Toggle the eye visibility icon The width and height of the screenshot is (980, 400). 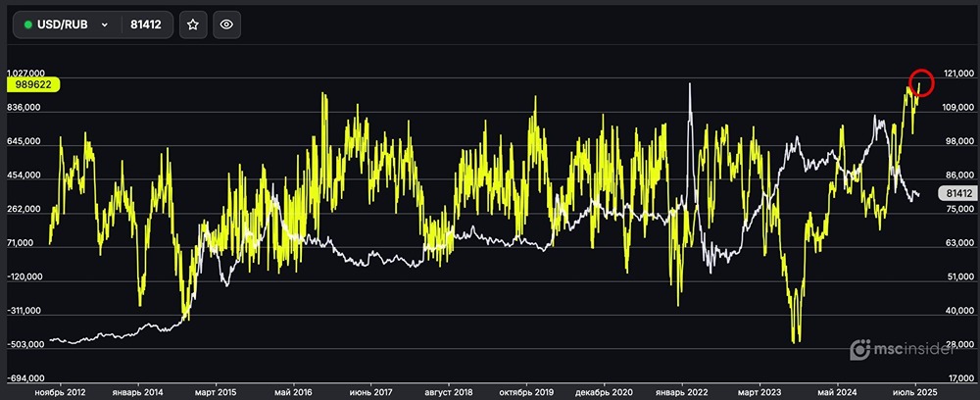click(227, 25)
